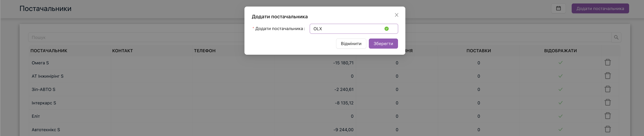Viewport: 644px width, 136px height.
Task: Toggle display checkmark for Зіп-АВТО S
Action: point(560,89)
